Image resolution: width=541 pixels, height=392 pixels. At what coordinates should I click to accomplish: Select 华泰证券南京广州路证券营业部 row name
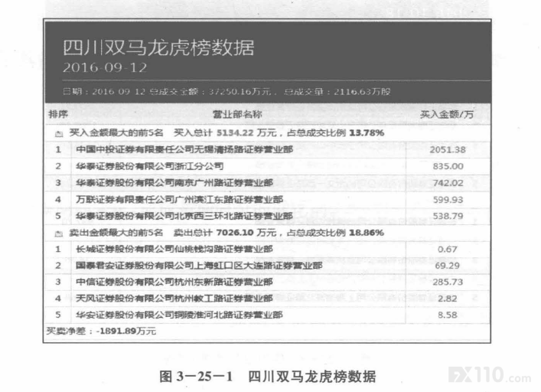(x=174, y=182)
